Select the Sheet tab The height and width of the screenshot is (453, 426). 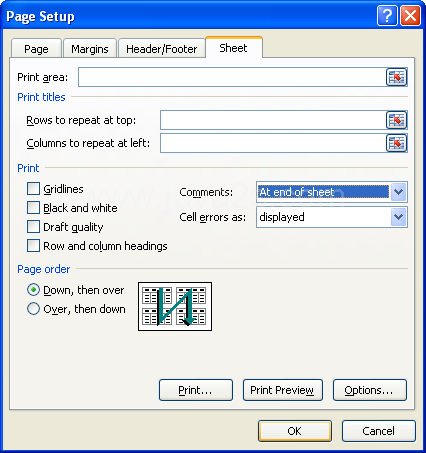point(234,48)
